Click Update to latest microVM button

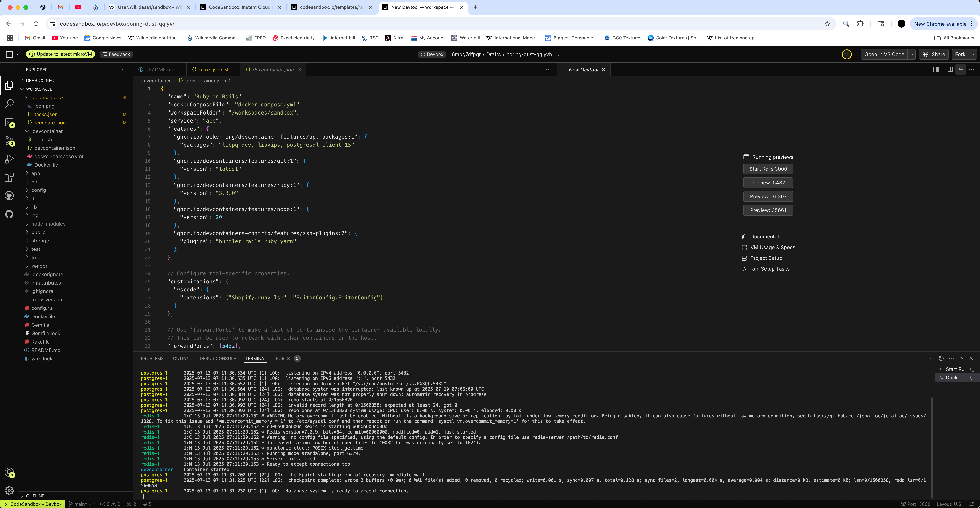pyautogui.click(x=61, y=54)
